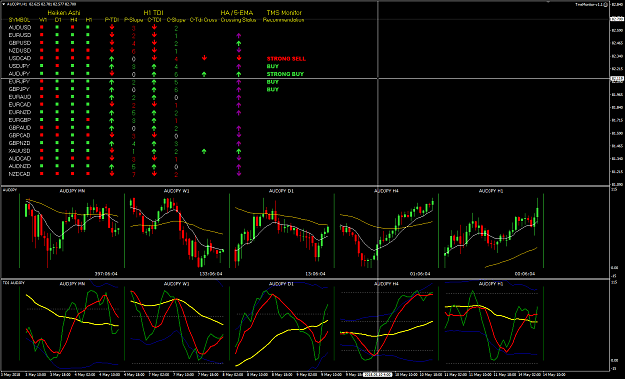Viewport: 625px width, 379px height.
Task: Click the Heiken Ashi column group header
Action: [x=64, y=13]
